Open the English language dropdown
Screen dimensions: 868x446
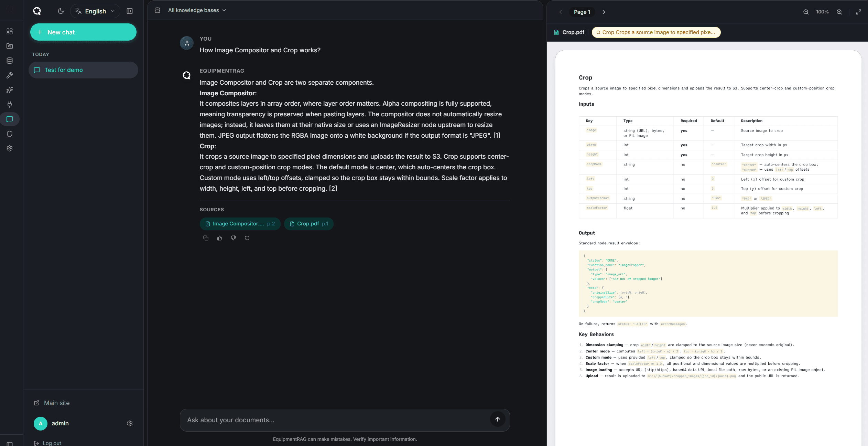click(x=95, y=11)
